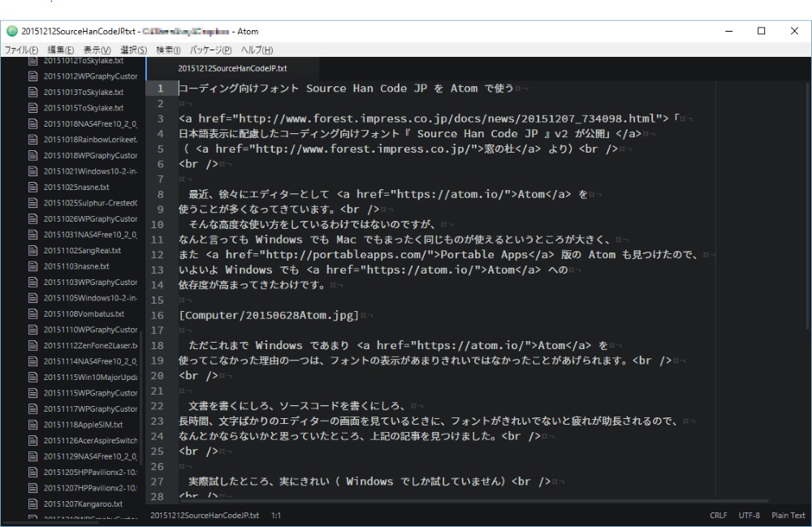Open the パッケージ(P) menu
812x527 pixels.
210,50
